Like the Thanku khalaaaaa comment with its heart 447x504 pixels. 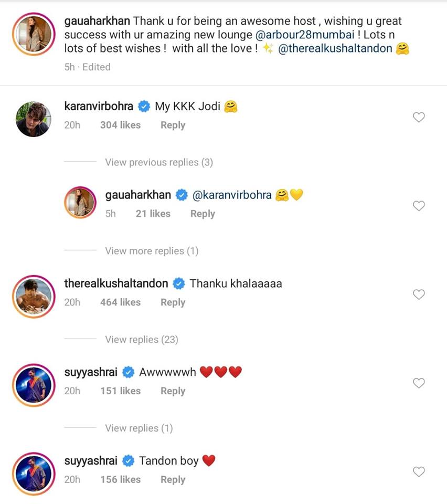419,294
